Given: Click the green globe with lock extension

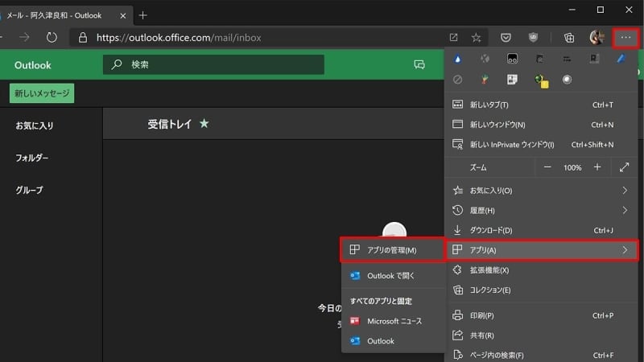Looking at the screenshot, I should pyautogui.click(x=542, y=81).
